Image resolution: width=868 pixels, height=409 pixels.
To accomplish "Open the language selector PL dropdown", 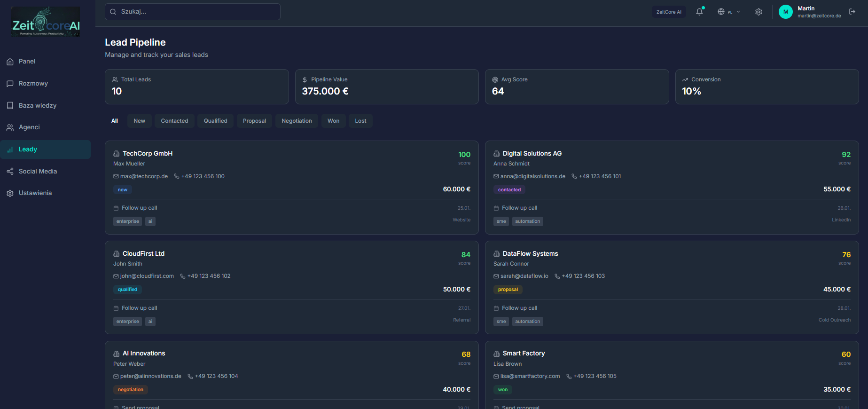I will click(728, 12).
